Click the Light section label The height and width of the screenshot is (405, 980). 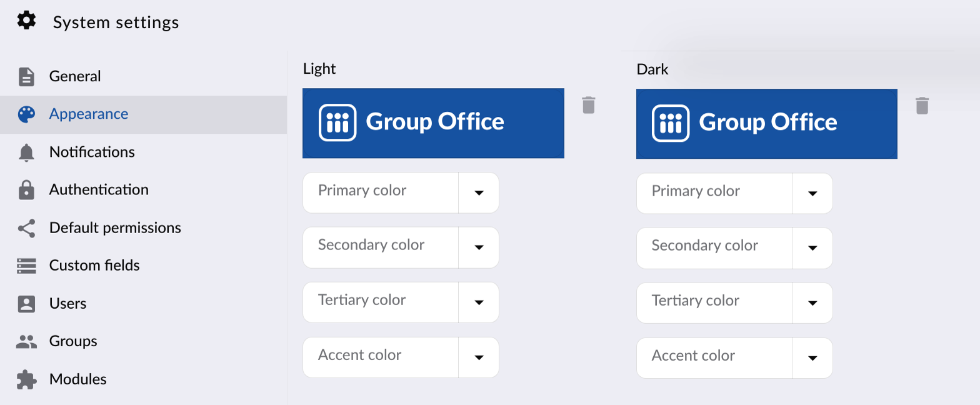(319, 69)
